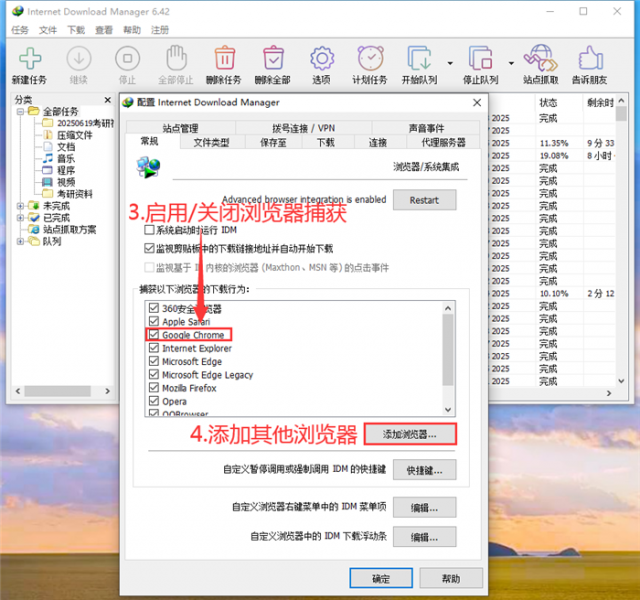Toggle 系统启动时运行 IDM checkbox
Image resolution: width=640 pixels, height=600 pixels.
tap(149, 230)
